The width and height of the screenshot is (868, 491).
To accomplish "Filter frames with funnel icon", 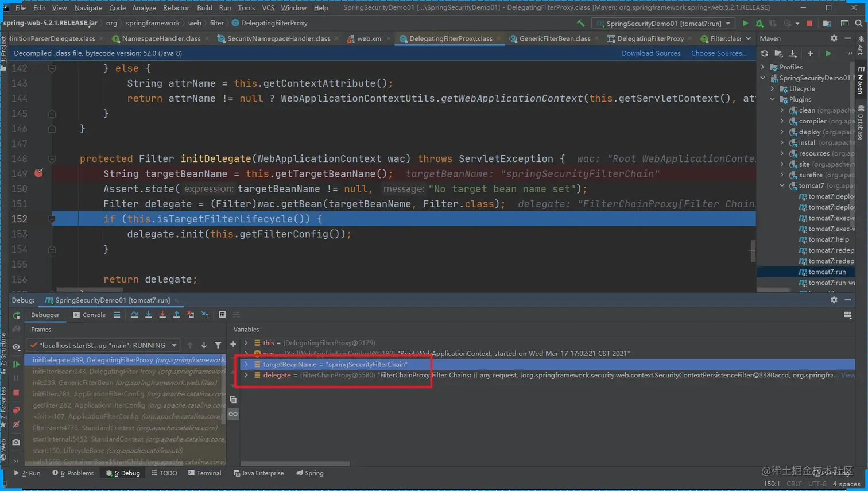I will tap(218, 345).
